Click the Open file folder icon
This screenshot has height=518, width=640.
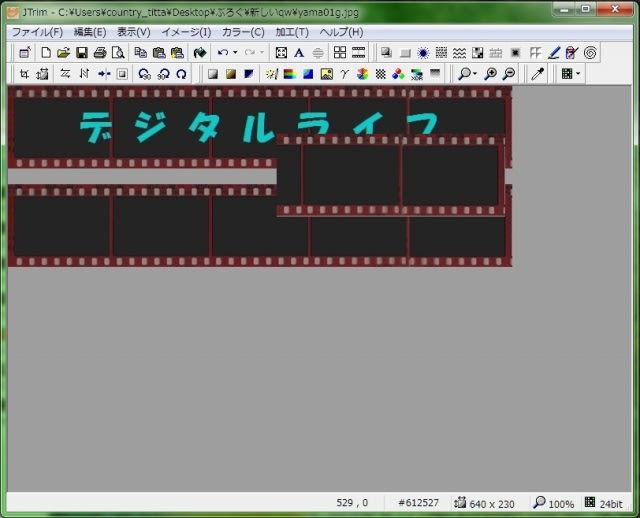[63, 52]
